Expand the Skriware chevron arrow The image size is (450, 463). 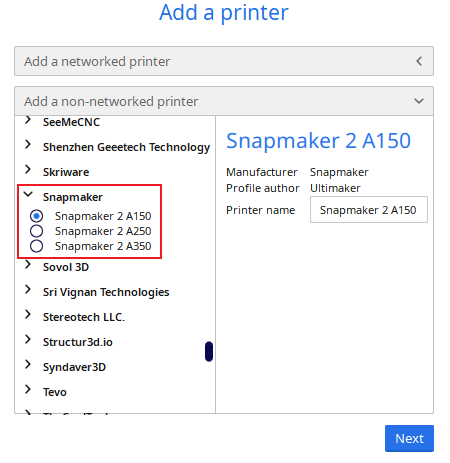pos(28,169)
